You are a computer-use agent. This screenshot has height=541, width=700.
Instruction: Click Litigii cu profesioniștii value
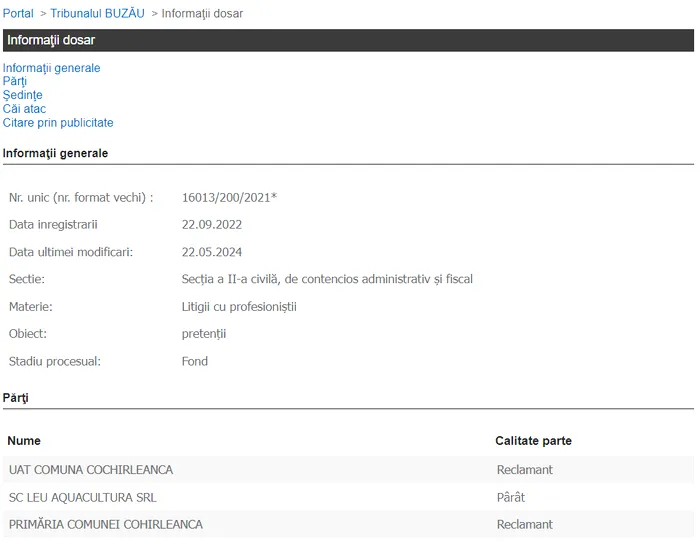click(x=239, y=307)
